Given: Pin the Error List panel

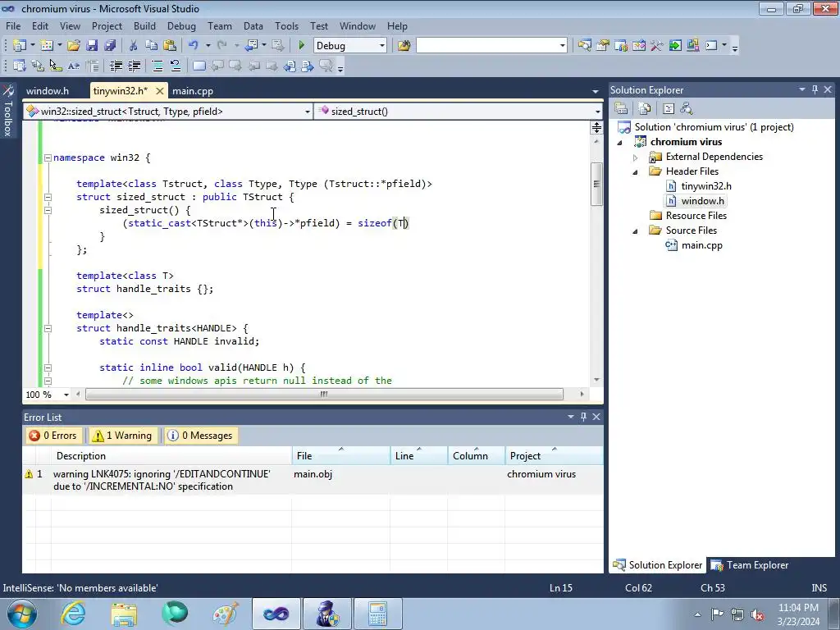Looking at the screenshot, I should tap(583, 417).
